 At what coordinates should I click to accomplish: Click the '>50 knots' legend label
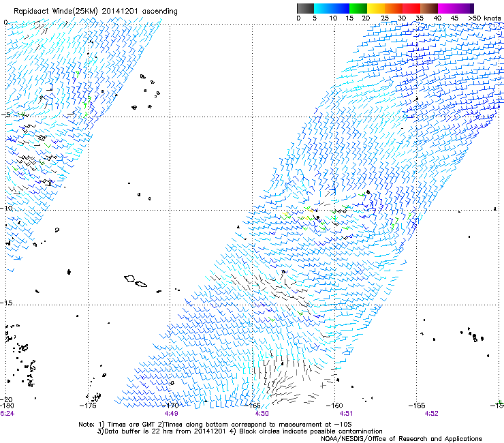(x=484, y=18)
